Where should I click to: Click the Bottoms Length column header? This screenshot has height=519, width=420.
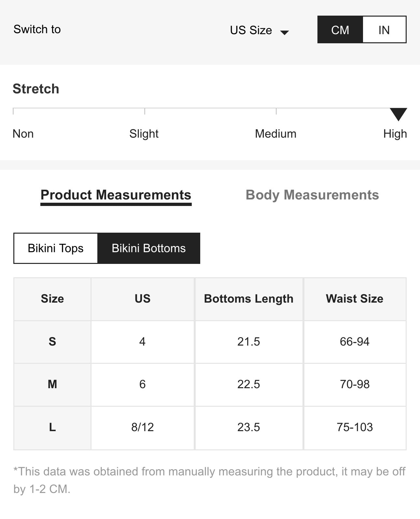coord(249,299)
